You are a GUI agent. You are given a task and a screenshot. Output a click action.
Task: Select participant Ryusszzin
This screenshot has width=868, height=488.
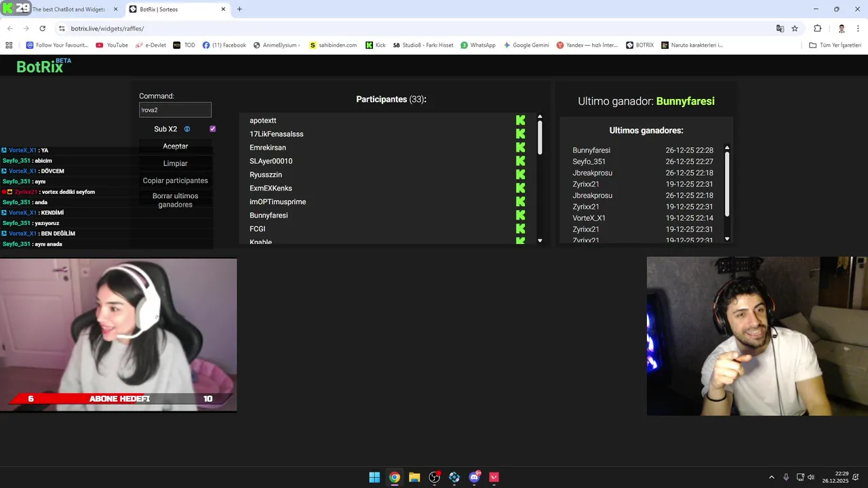266,175
